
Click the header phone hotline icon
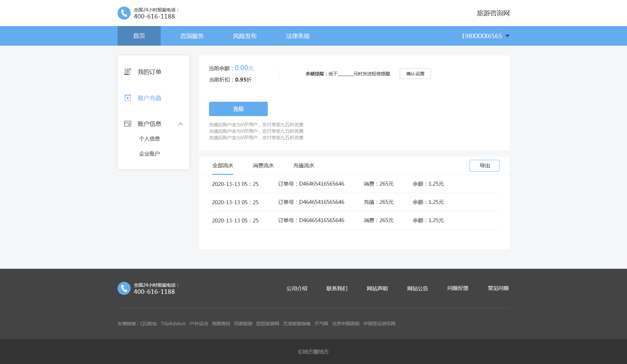[124, 13]
